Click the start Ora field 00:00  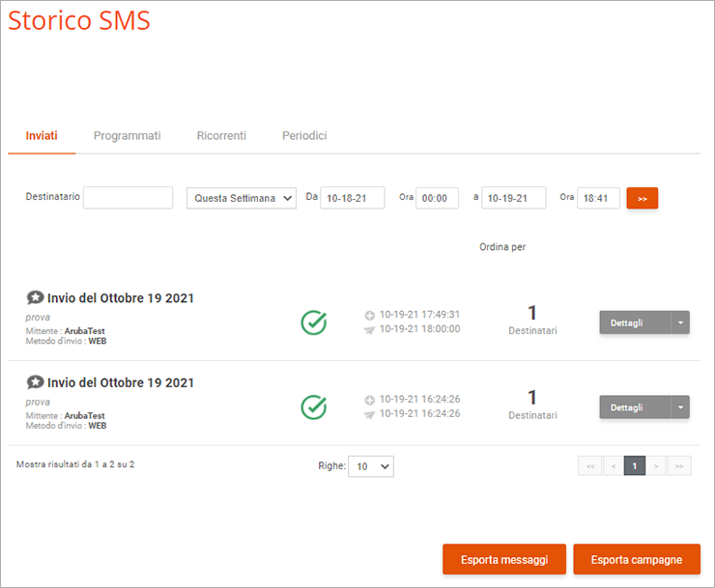[437, 198]
